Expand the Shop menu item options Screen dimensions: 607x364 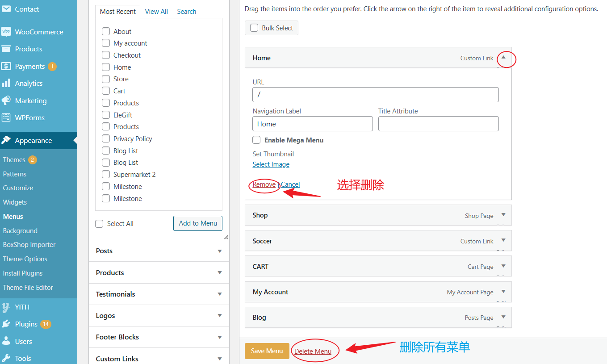504,215
